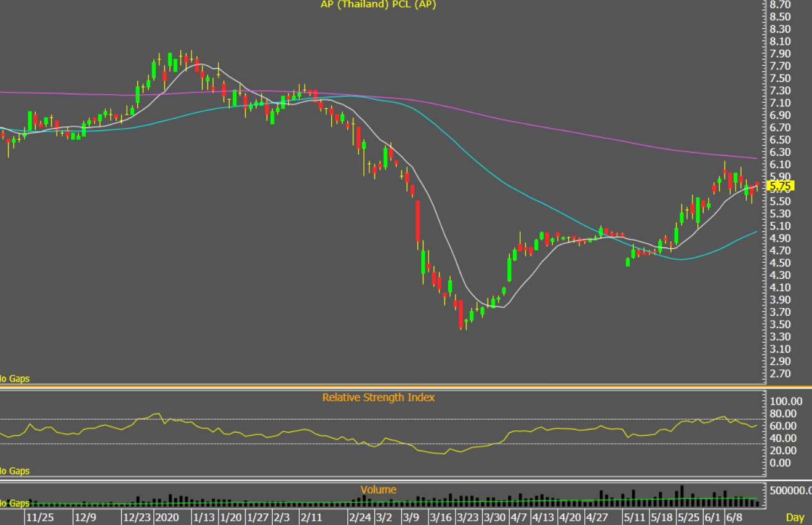Click the 4.90 price axis value
This screenshot has width=812, height=525.
coord(781,239)
